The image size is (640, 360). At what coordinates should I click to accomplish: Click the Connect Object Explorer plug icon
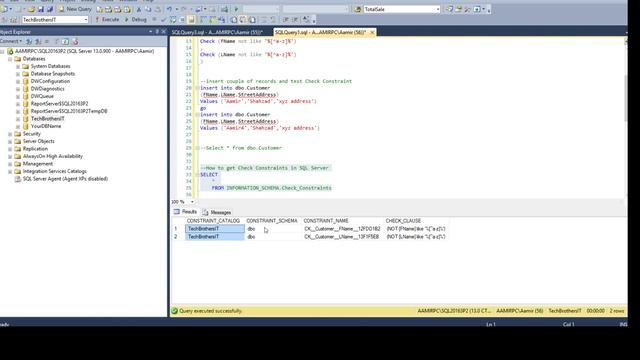pos(29,41)
